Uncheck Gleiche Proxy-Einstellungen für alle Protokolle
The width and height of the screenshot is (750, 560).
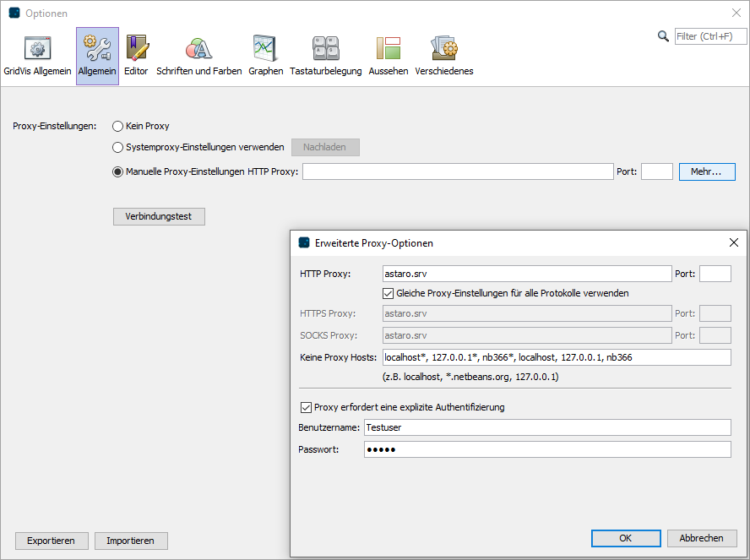pos(389,293)
